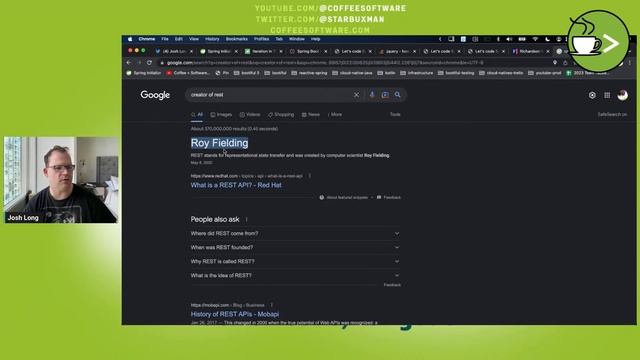The image size is (640, 360).
Task: Open the File menu in Chrome menu bar
Action: 165,39
